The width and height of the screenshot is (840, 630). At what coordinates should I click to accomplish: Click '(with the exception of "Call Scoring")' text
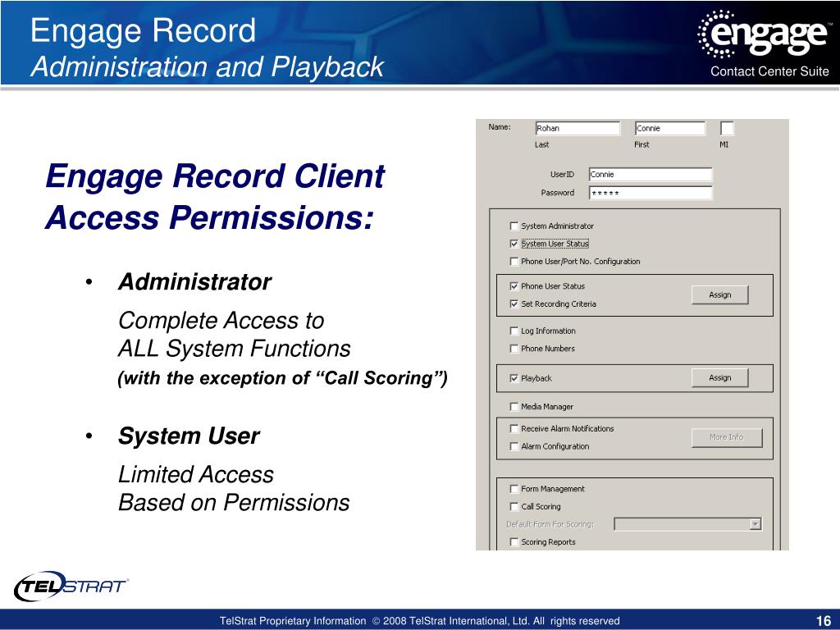(282, 378)
